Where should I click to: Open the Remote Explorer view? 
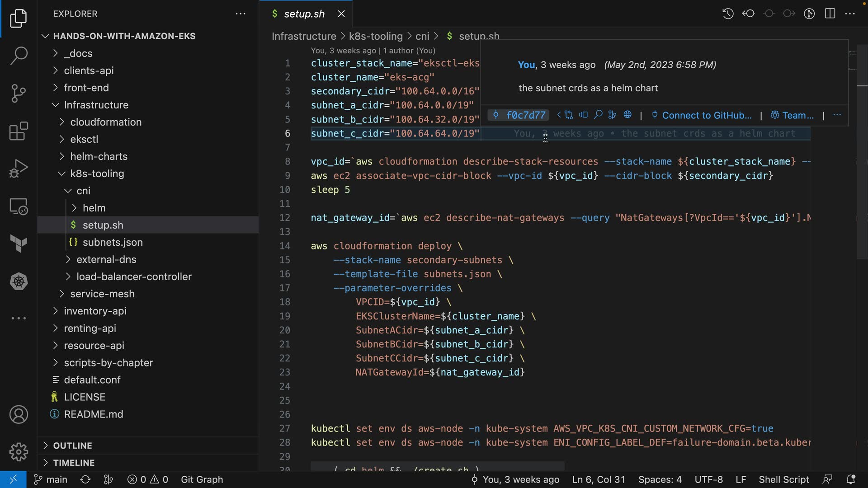(19, 207)
